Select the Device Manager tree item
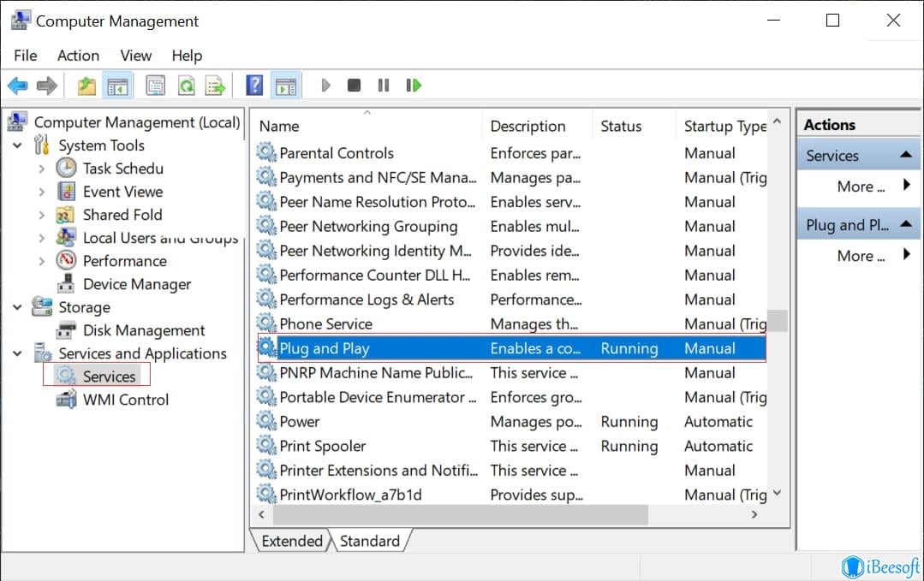924x581 pixels. click(x=137, y=284)
